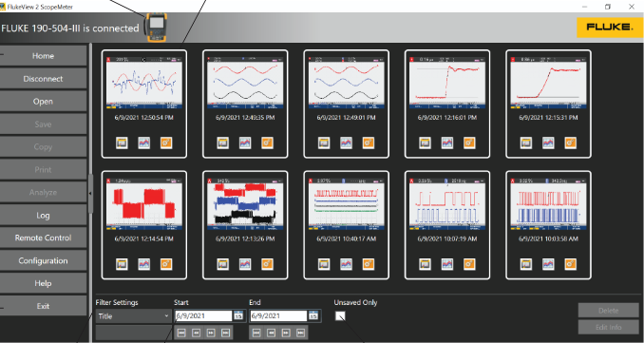Open the Start date calendar picker
The image size is (644, 343).
[x=238, y=315]
